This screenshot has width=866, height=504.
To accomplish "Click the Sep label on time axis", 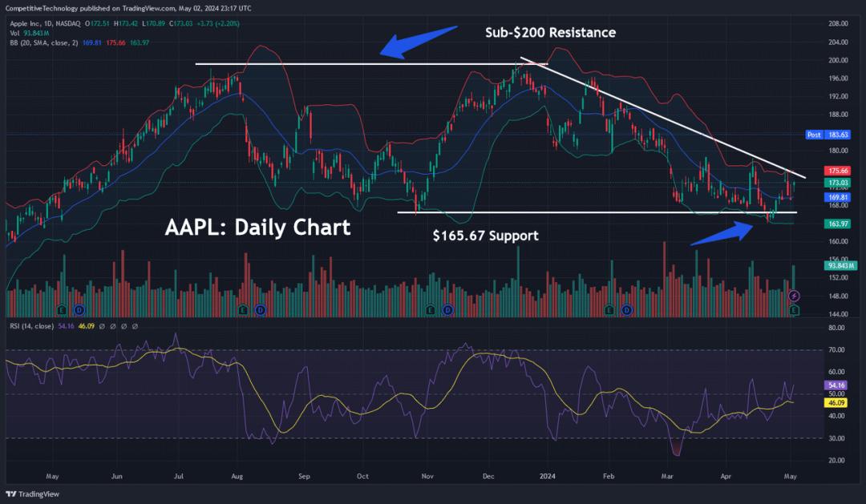I will tap(304, 477).
